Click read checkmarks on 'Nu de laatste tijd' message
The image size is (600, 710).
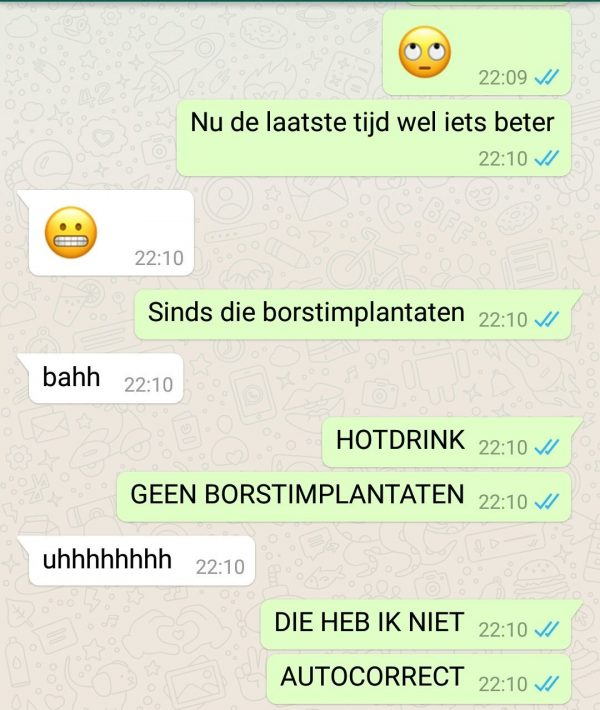[x=547, y=158]
